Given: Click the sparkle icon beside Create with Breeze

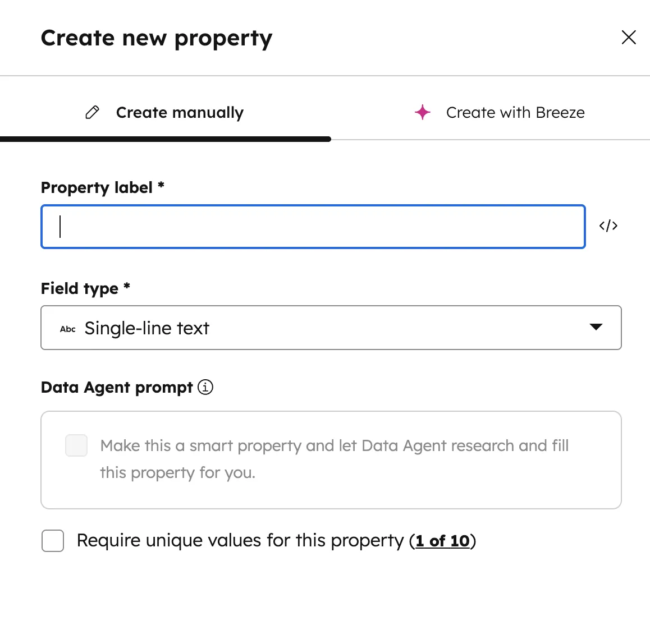Looking at the screenshot, I should [422, 112].
